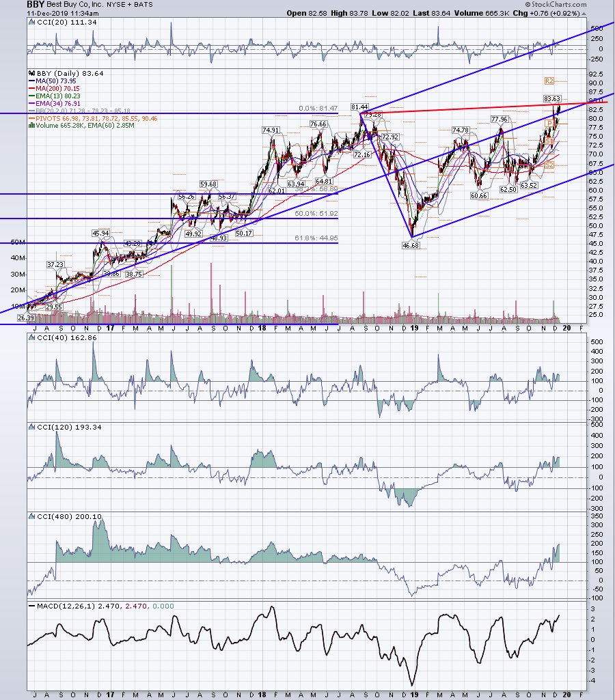
Task: Click the 62.50 price low label
Action: click(x=508, y=189)
